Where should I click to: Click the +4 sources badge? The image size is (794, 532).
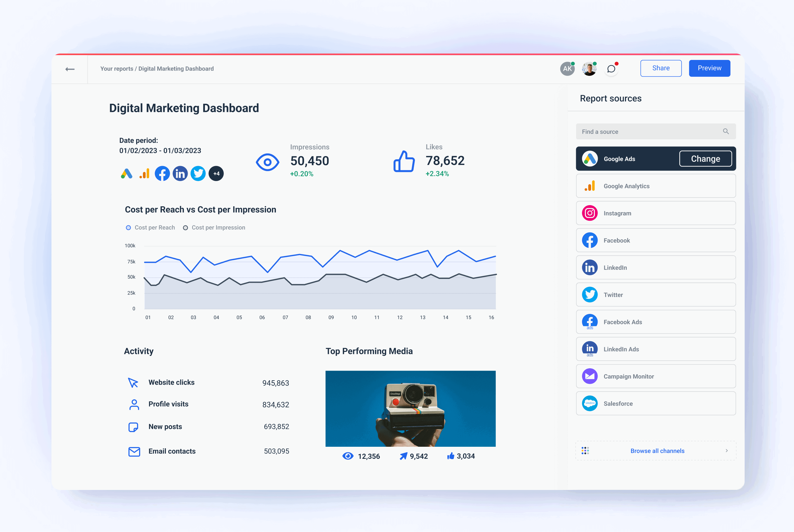tap(216, 173)
